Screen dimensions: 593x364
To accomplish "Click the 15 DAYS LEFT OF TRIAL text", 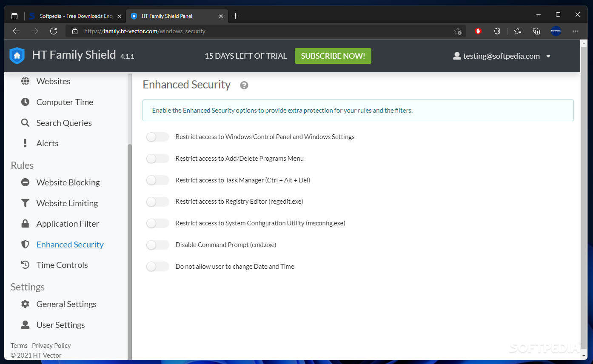I will pos(246,56).
